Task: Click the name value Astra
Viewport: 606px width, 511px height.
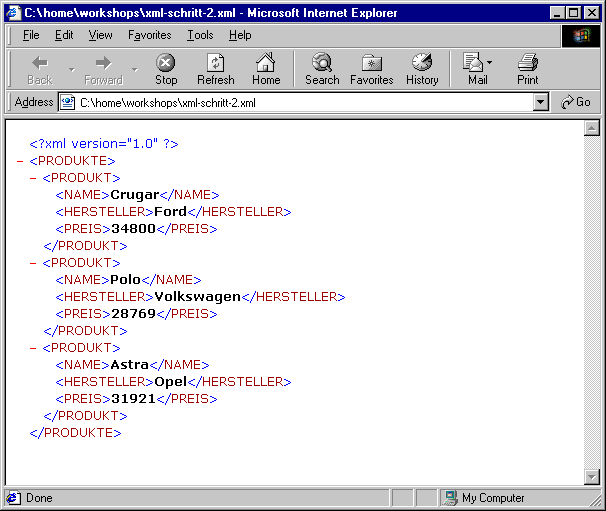Action: tap(129, 365)
